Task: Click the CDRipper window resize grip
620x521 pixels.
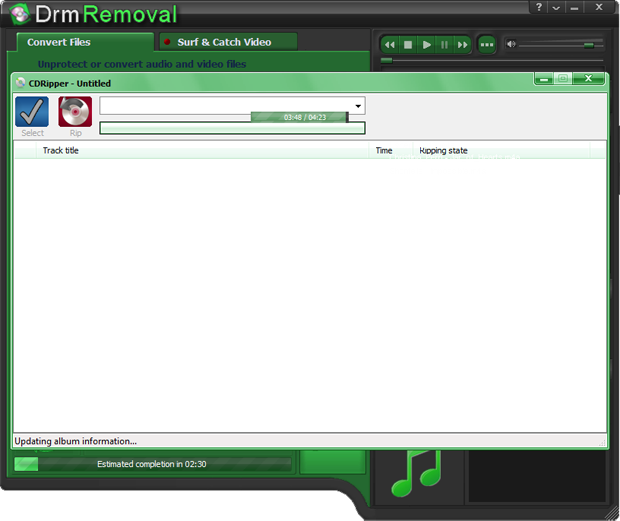Action: (x=602, y=443)
